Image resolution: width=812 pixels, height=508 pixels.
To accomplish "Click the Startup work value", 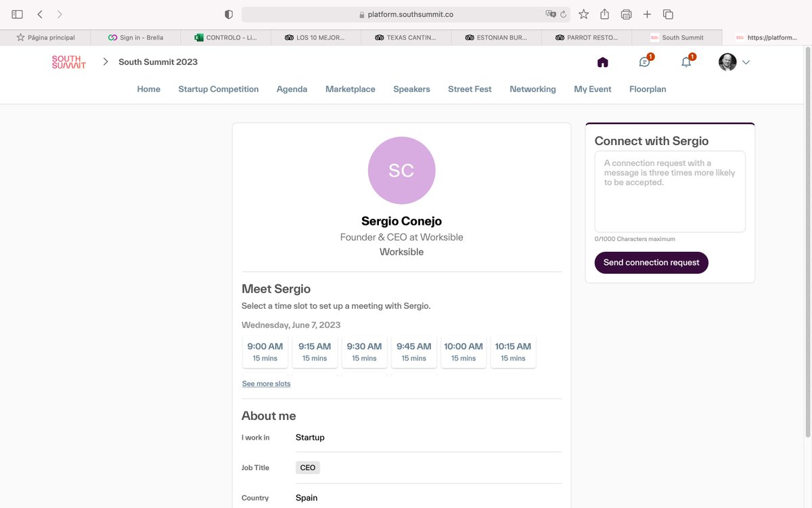I will 310,438.
